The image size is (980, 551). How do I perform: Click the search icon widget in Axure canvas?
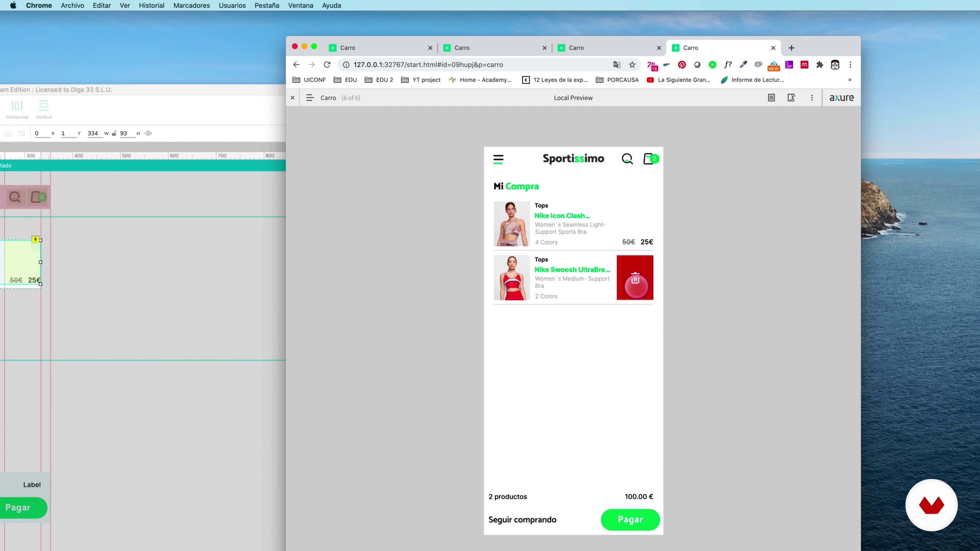tap(15, 197)
